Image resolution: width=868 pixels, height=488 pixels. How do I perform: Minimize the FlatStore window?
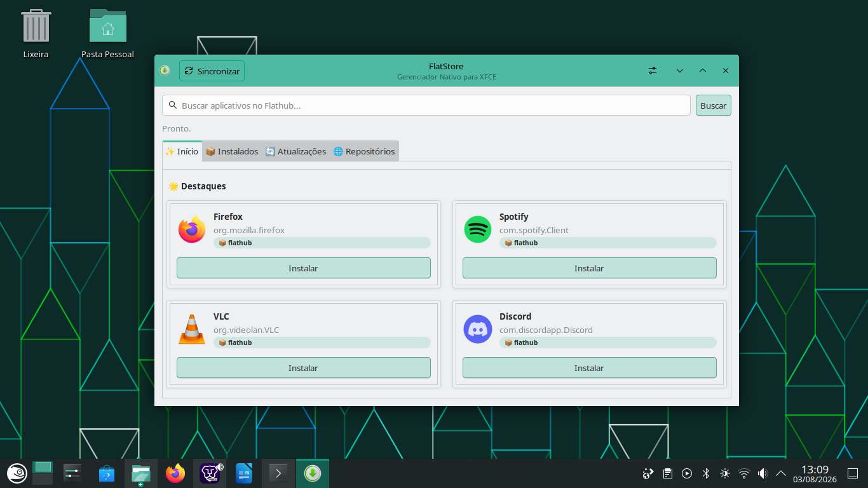pos(680,71)
